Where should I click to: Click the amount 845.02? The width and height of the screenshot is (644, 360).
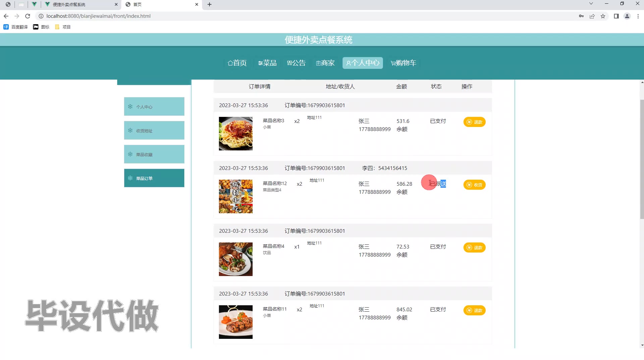point(404,309)
